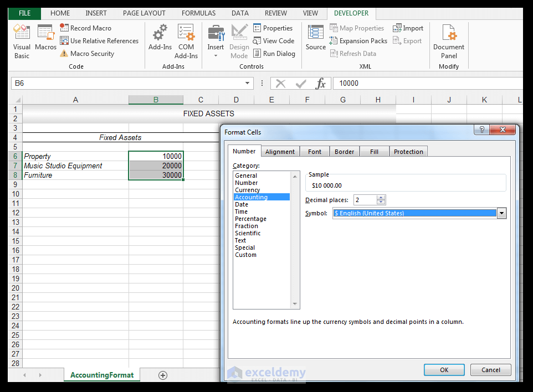
Task: Click the Name Box showing B6
Action: click(128, 83)
